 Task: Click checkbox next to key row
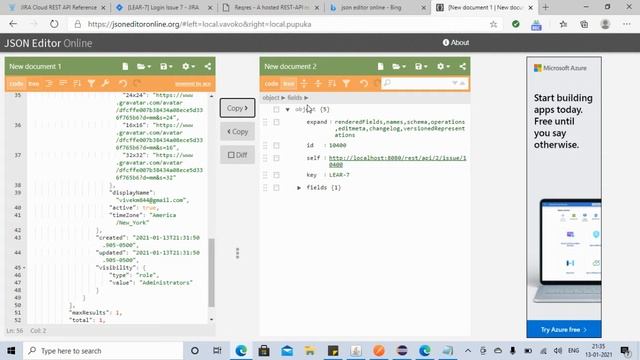(x=276, y=175)
